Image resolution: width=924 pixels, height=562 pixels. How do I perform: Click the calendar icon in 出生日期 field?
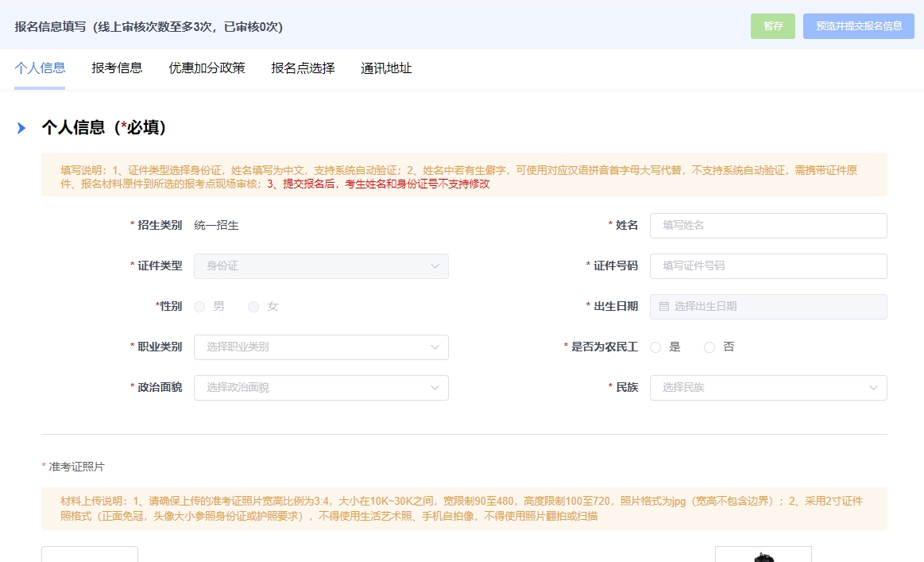coord(664,306)
